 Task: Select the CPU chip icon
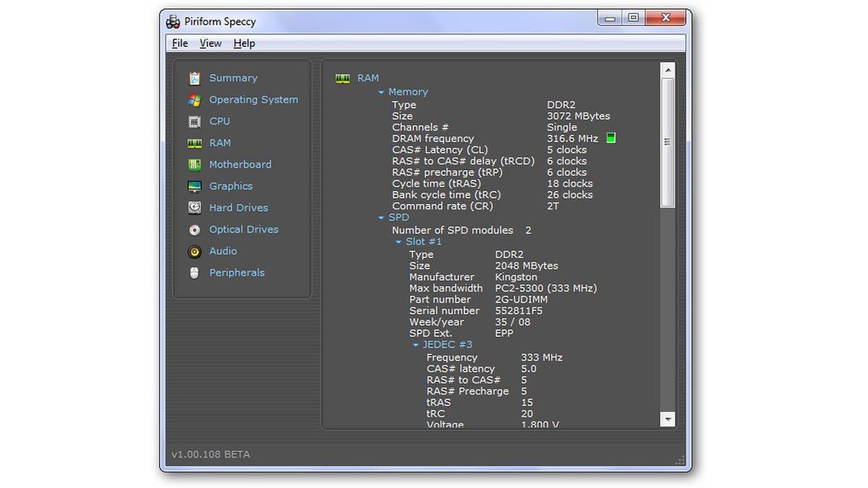click(194, 121)
